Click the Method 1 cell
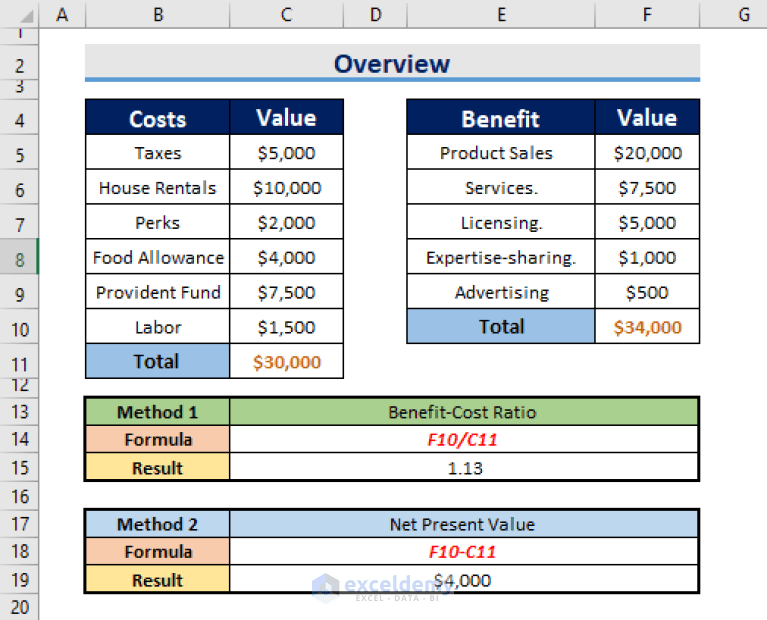The image size is (767, 620). click(158, 412)
